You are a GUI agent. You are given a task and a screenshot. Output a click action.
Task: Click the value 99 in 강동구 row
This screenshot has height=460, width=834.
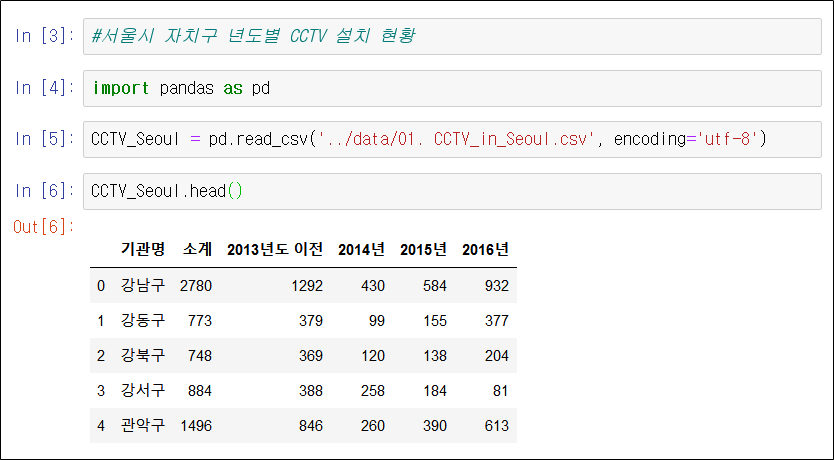coord(377,321)
